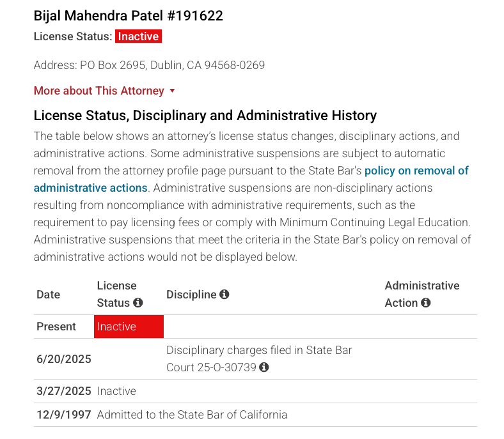Select the 3/27/2025 date entry
Image resolution: width=504 pixels, height=439 pixels.
[64, 391]
